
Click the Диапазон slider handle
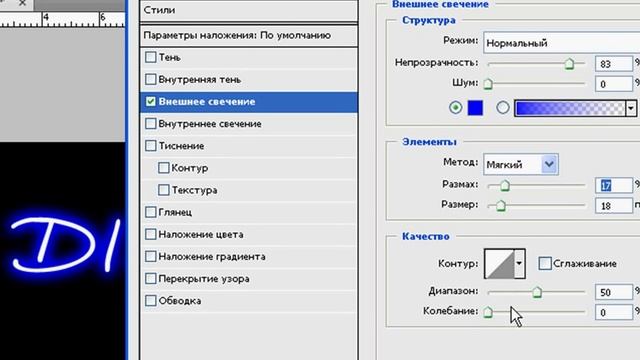(x=537, y=292)
